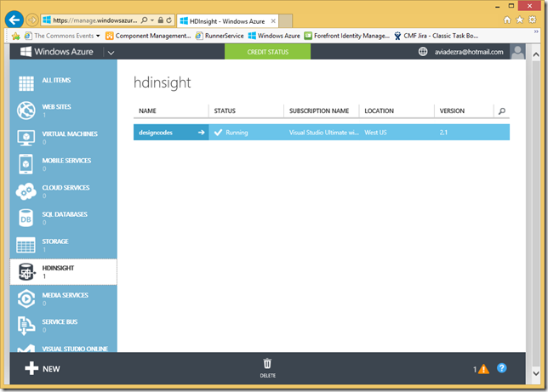This screenshot has width=548, height=392.
Task: Sort by the Location column header
Action: pos(380,111)
